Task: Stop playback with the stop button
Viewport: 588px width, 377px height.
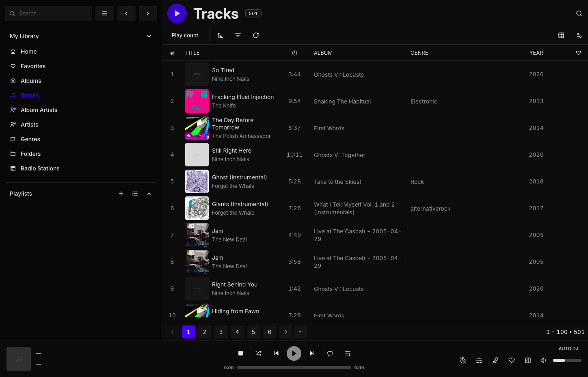Action: click(x=240, y=353)
